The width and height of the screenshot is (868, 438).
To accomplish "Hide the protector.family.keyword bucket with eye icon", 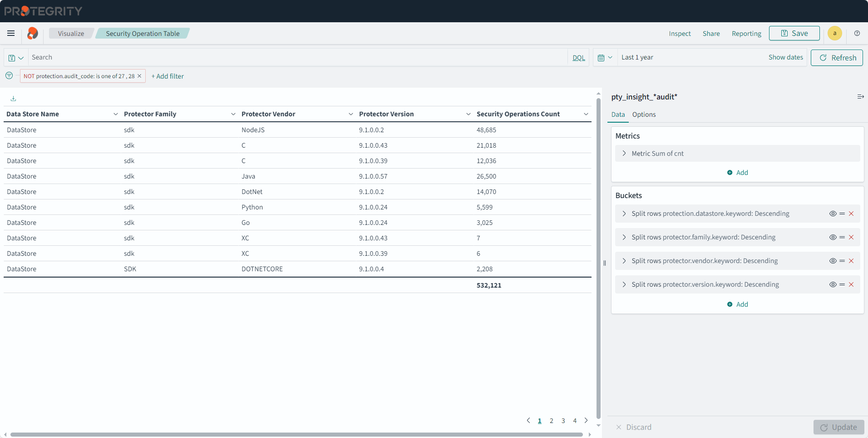I will tap(833, 237).
